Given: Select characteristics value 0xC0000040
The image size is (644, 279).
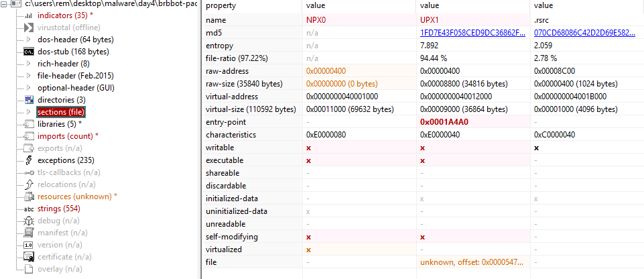Looking at the screenshot, I should (x=554, y=135).
